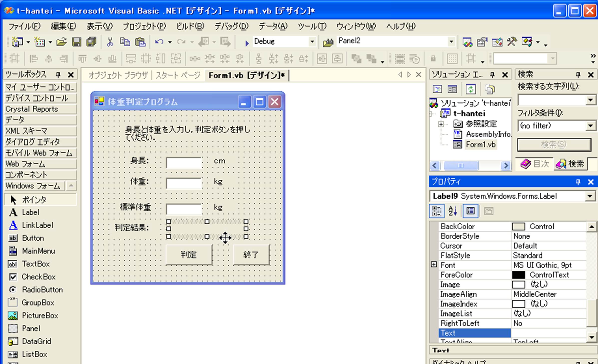This screenshot has height=364, width=598.
Task: Click the Undo arrow icon
Action: point(159,42)
